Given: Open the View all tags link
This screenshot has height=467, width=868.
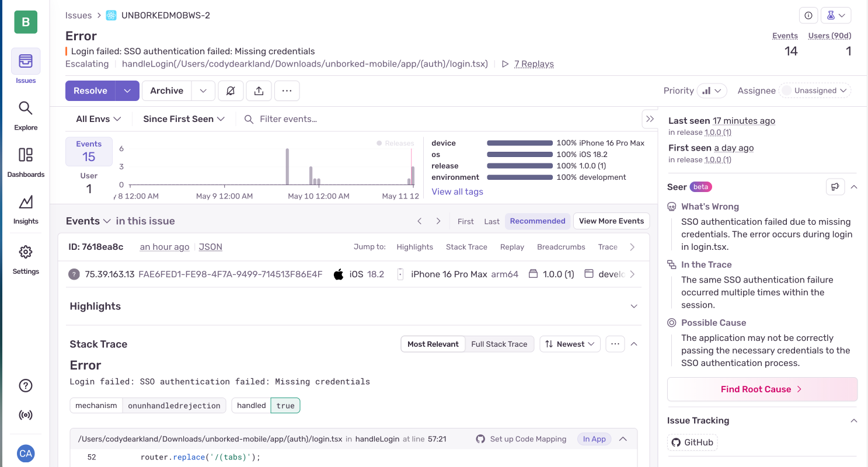Looking at the screenshot, I should point(457,191).
